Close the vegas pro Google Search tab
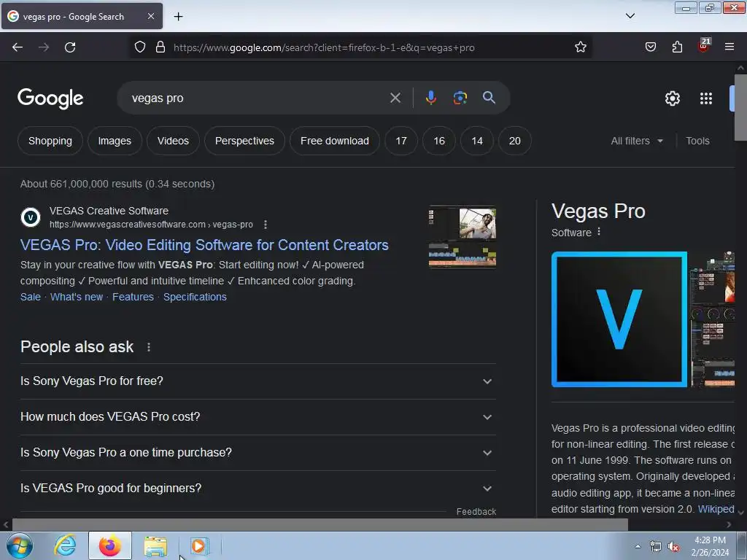Viewport: 747px width, 560px height. point(150,16)
